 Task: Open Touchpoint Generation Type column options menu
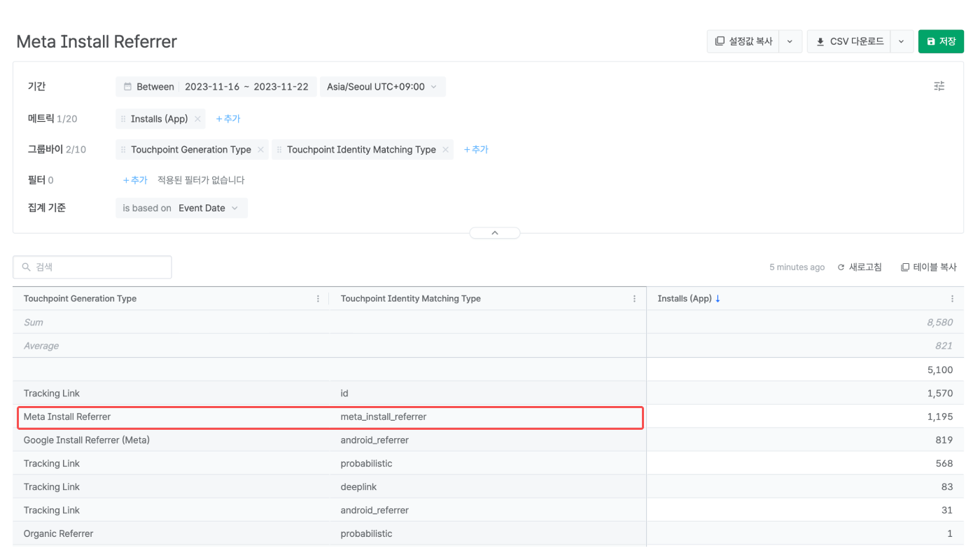[319, 299]
